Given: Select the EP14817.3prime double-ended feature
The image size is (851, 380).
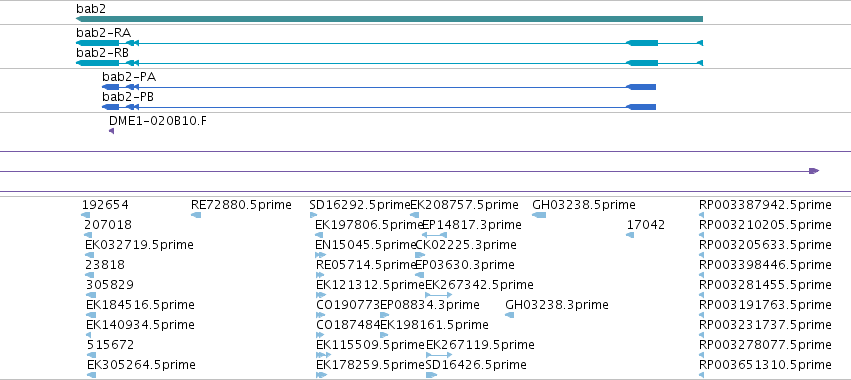Looking at the screenshot, I should [435, 235].
